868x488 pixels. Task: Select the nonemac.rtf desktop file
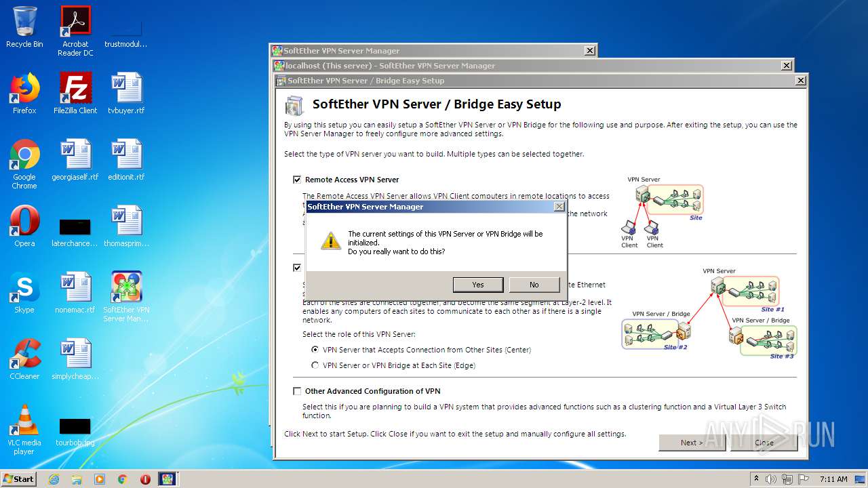point(75,293)
